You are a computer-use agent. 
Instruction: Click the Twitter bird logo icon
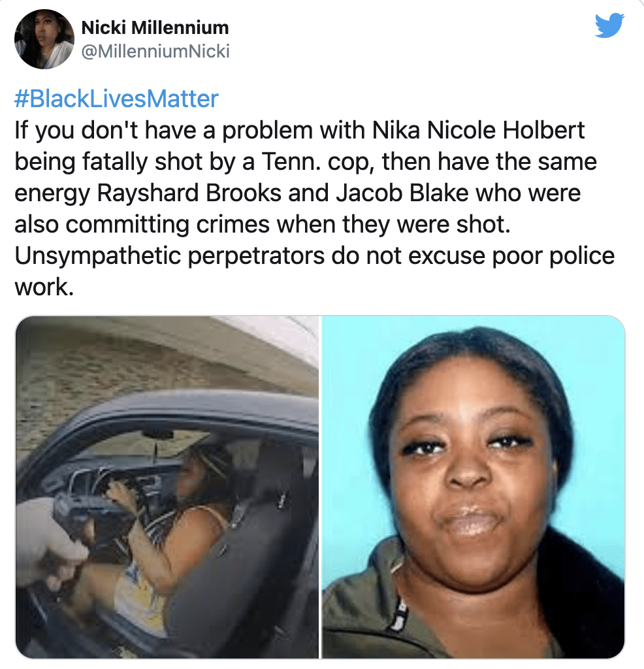[609, 25]
